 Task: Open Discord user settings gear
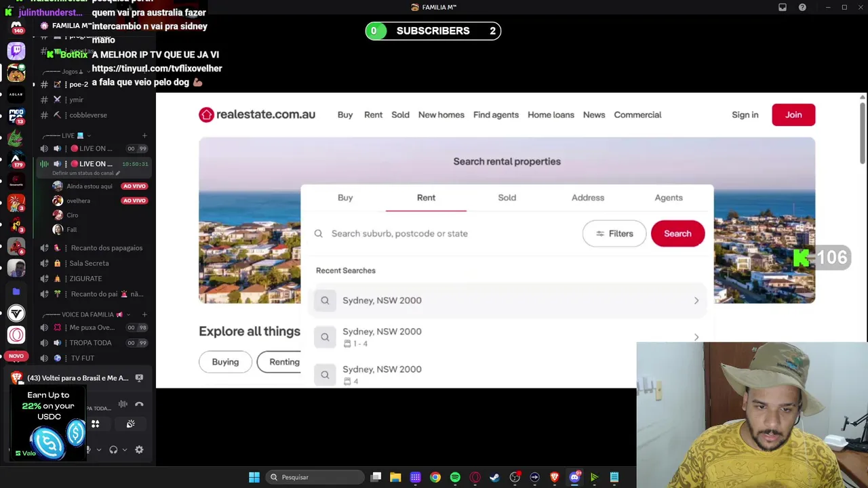pyautogui.click(x=139, y=449)
